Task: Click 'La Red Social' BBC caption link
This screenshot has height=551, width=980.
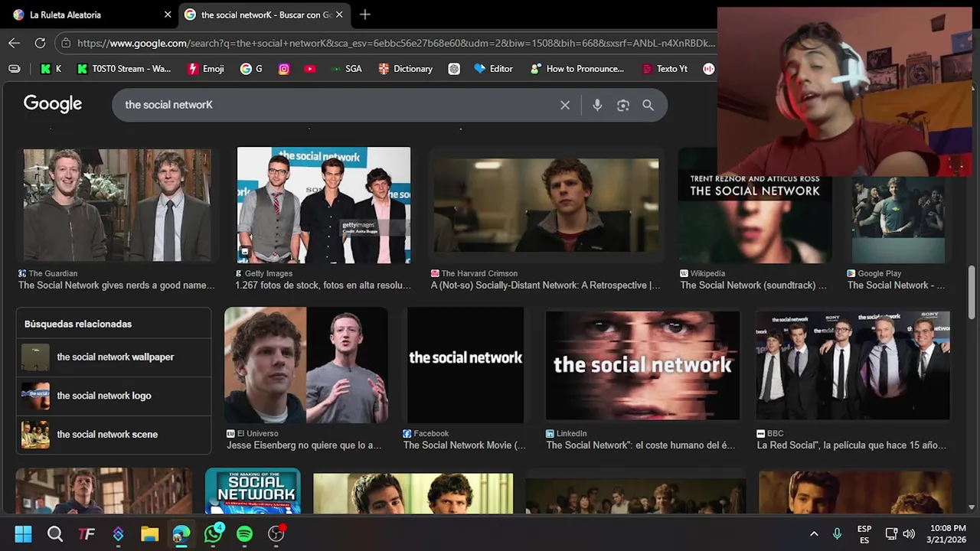Action: click(x=851, y=445)
